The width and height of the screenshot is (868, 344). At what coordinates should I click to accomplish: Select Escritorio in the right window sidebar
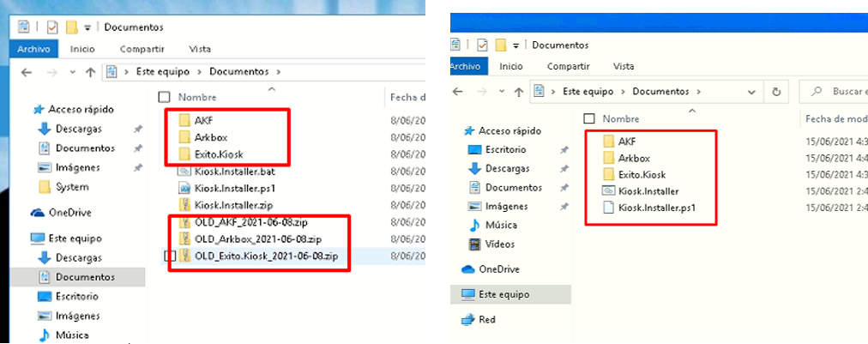click(505, 149)
